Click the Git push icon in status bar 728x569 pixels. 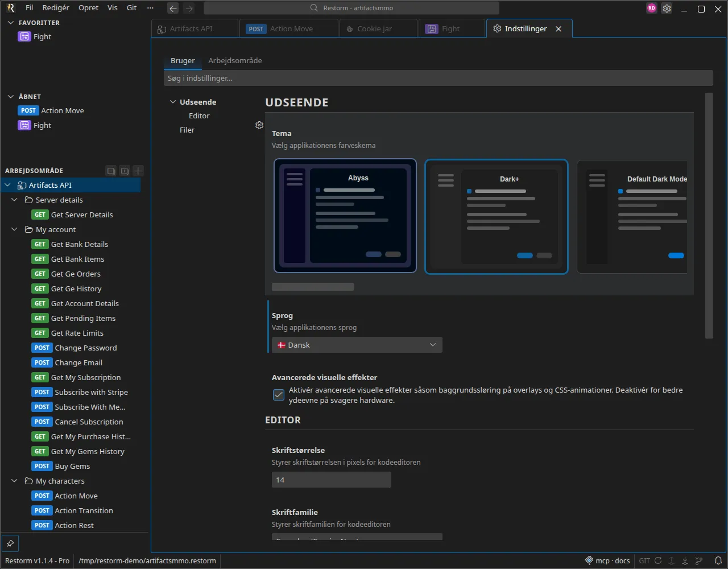tap(672, 560)
